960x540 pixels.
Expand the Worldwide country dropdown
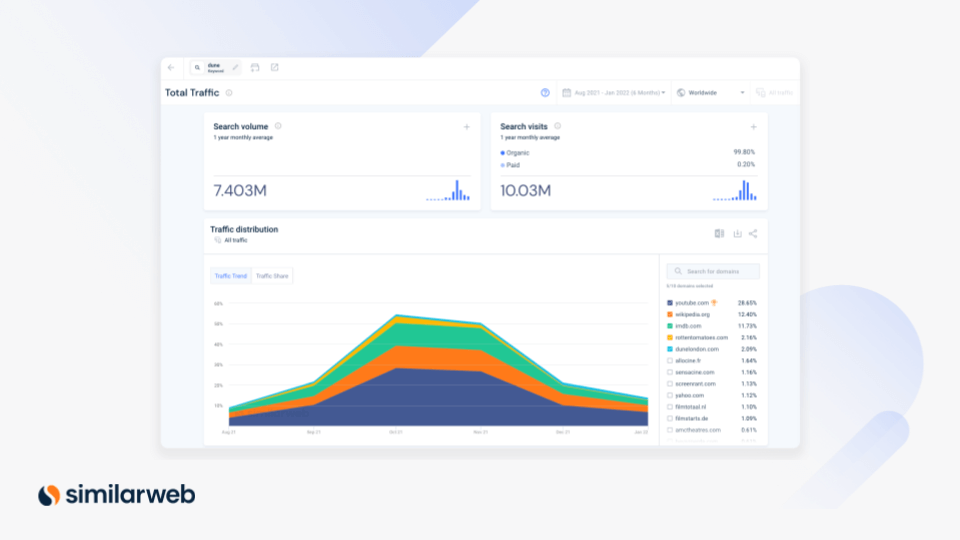pos(711,93)
